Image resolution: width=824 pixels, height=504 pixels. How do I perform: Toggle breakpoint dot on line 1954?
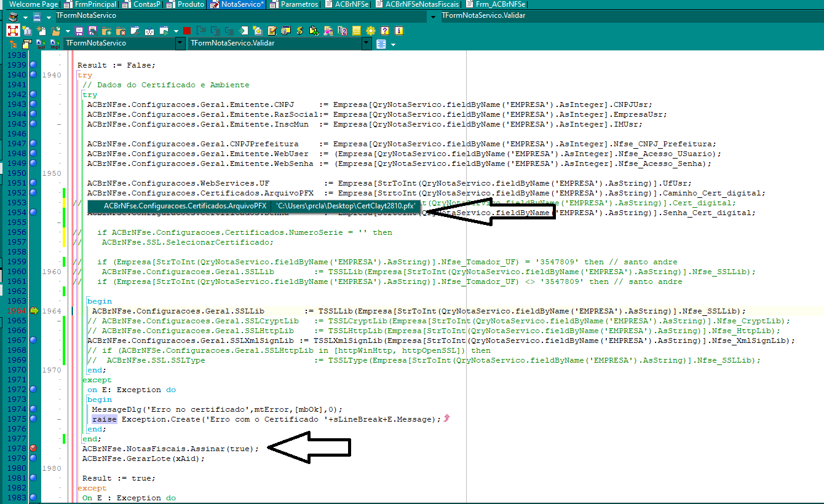[x=33, y=213]
